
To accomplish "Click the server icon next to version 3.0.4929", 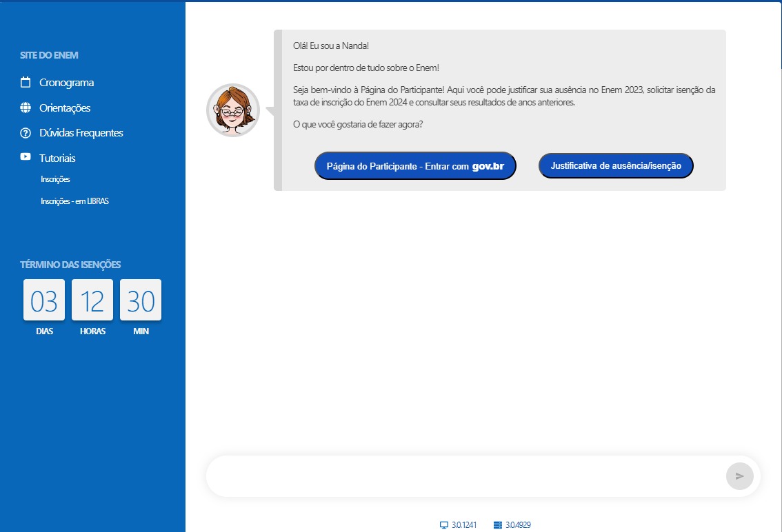I will point(498,525).
